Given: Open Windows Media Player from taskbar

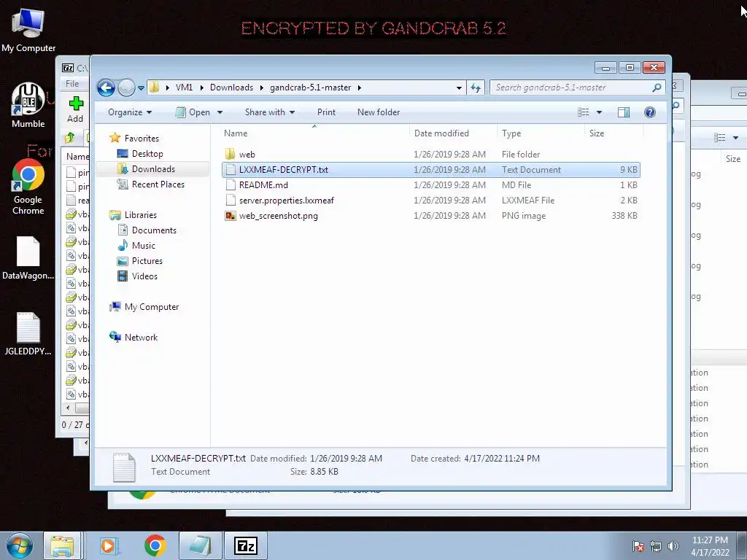Looking at the screenshot, I should pyautogui.click(x=109, y=545).
